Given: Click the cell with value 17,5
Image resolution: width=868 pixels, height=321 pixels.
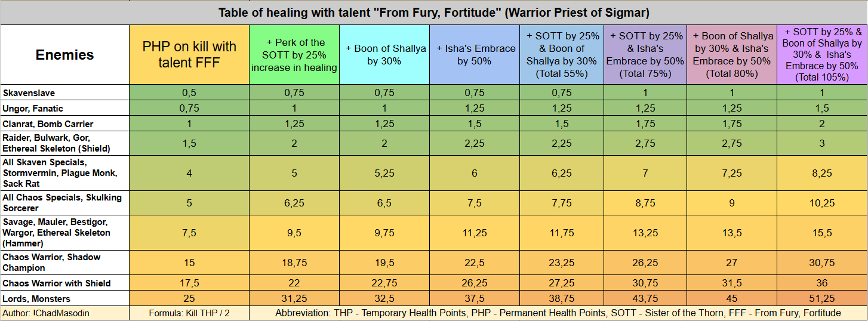Looking at the screenshot, I should click(x=189, y=283).
